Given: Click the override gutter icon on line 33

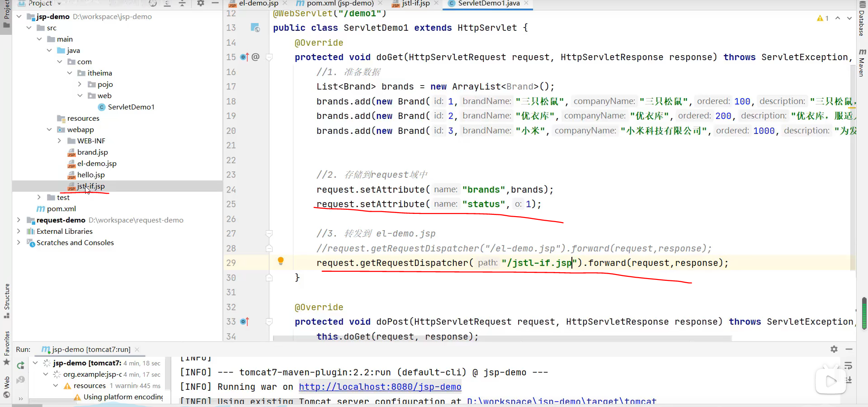Looking at the screenshot, I should [x=244, y=322].
